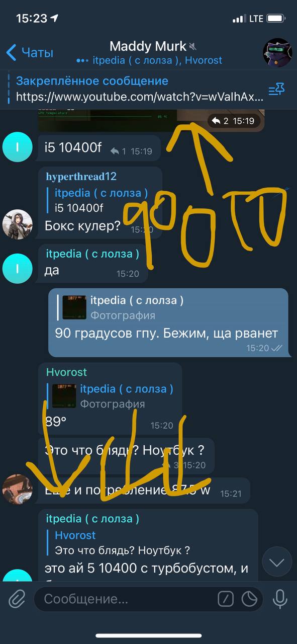Open the Maddy Murk group avatar
This screenshot has width=297, height=644.
pyautogui.click(x=277, y=53)
